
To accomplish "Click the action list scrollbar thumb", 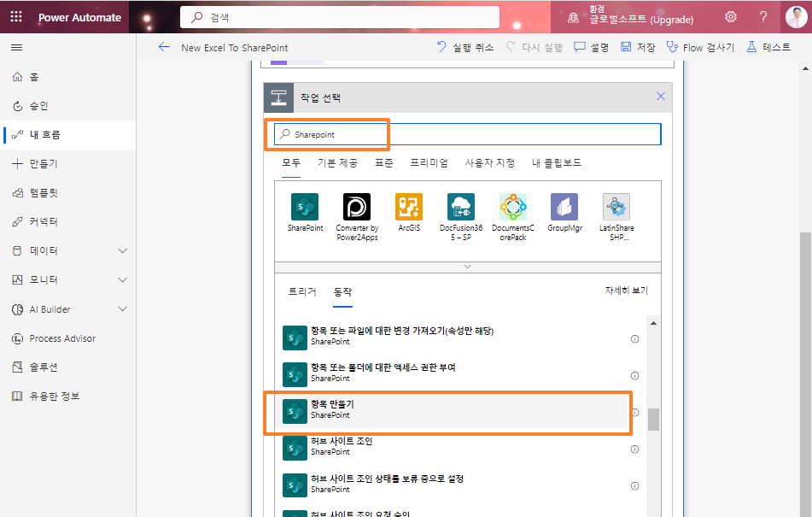I will tap(653, 420).
